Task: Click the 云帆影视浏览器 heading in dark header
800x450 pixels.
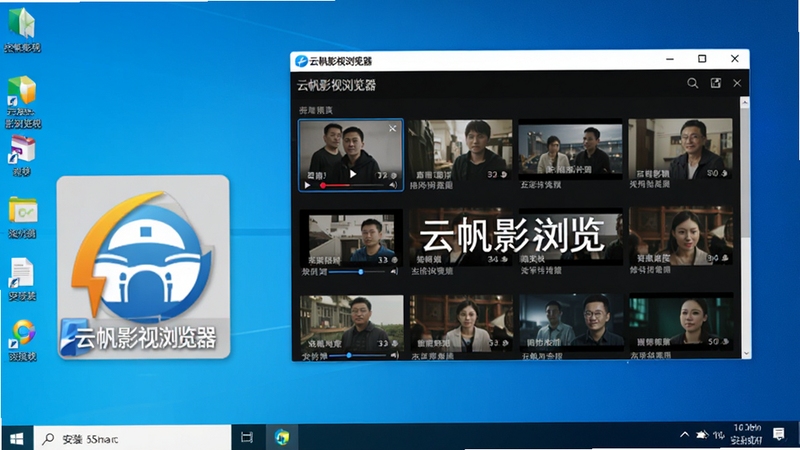Action: click(336, 85)
